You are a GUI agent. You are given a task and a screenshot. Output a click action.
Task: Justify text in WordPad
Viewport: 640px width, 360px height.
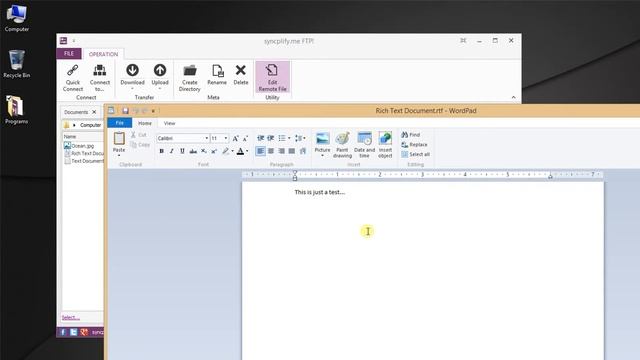click(x=291, y=151)
